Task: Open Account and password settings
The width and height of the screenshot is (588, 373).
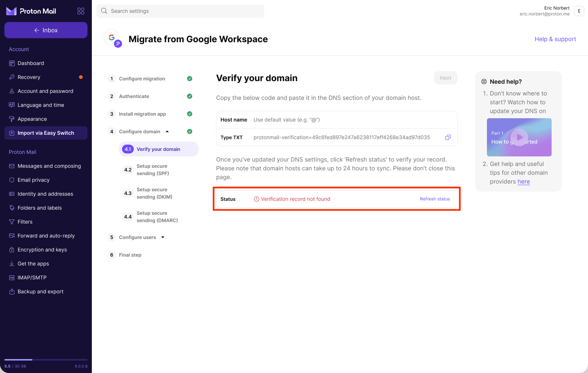Action: click(x=46, y=91)
